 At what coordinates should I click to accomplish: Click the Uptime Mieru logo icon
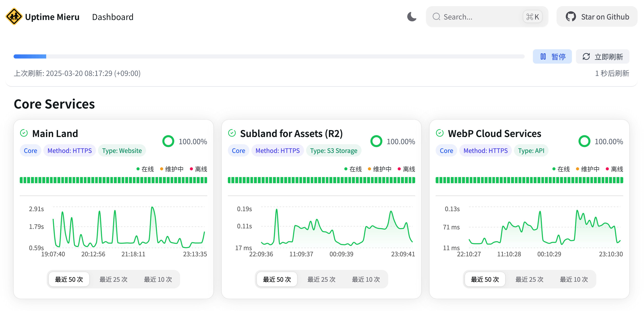coord(14,17)
